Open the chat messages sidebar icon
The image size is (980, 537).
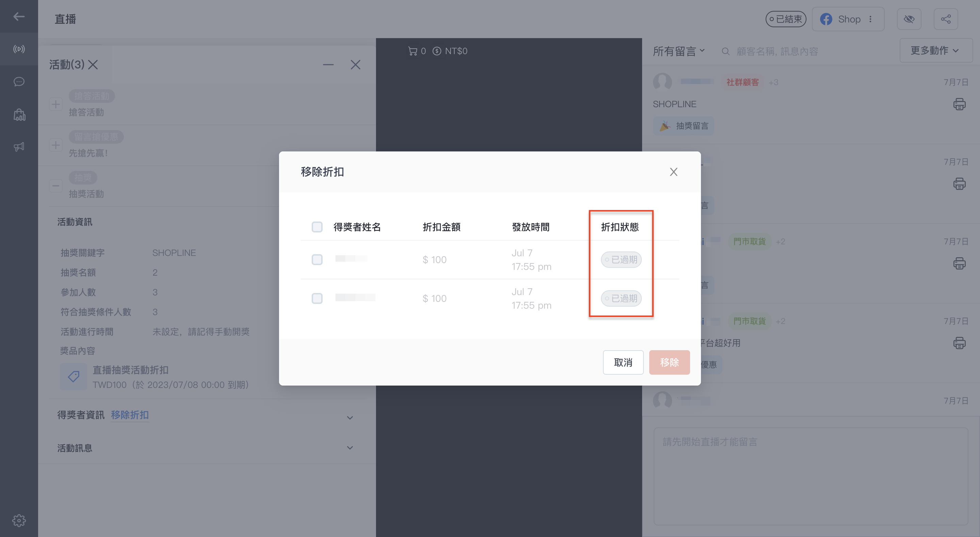pyautogui.click(x=19, y=82)
